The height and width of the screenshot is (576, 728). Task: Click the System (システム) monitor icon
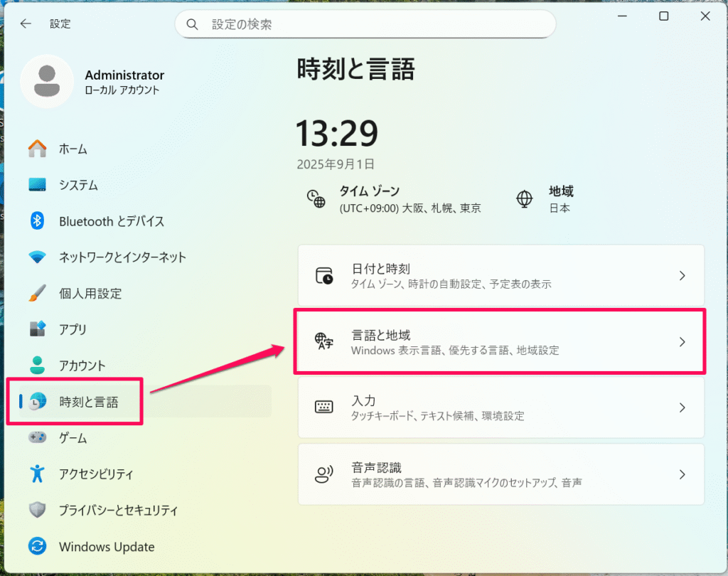[x=37, y=185]
